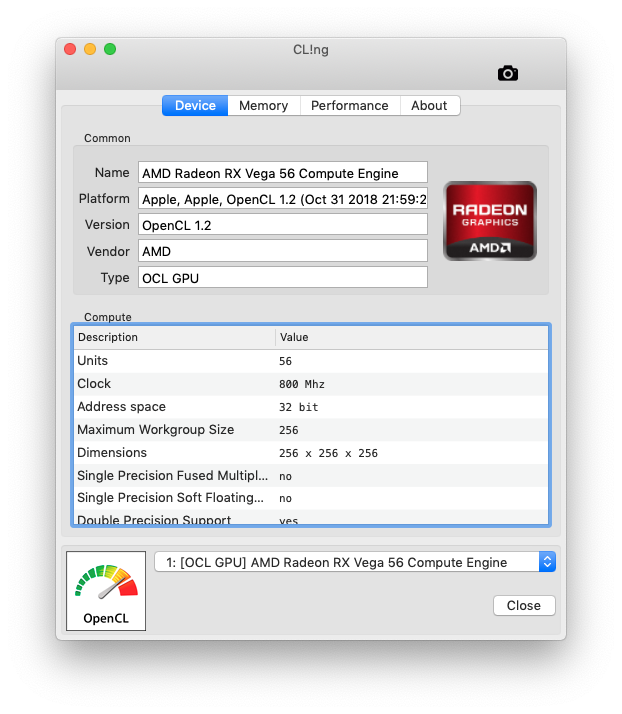This screenshot has height=714, width=622.
Task: Select the Units row
Action: coord(311,361)
